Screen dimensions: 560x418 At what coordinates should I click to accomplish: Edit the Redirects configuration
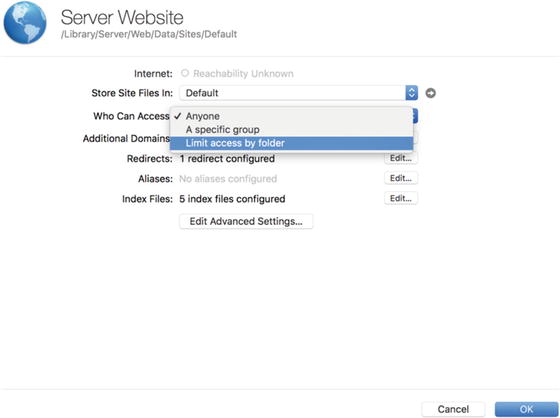pos(401,158)
